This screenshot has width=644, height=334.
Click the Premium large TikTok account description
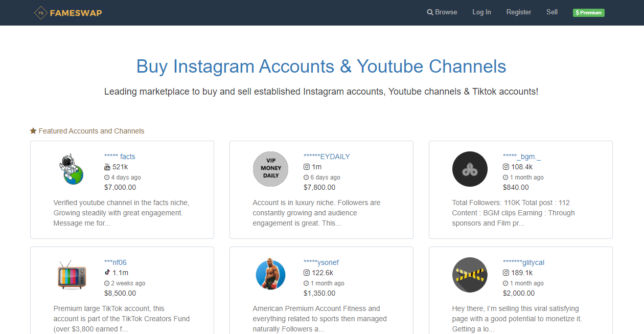coord(122,319)
